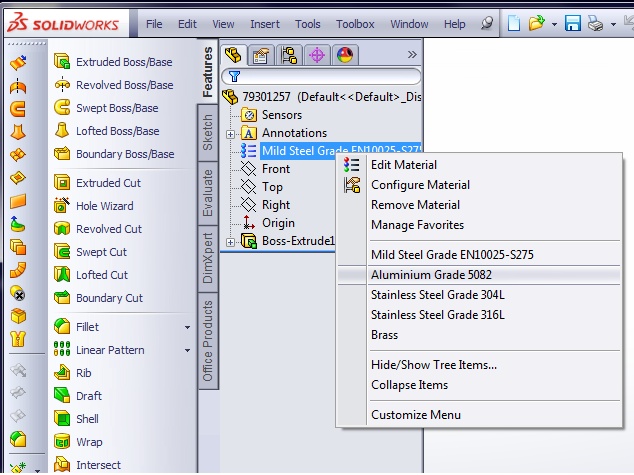Switch to the Sketch vertical tab
The height and width of the screenshot is (475, 634).
[208, 132]
